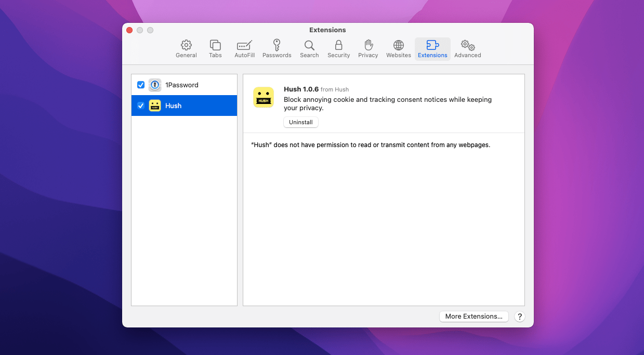
Task: Uncheck the Hush extension
Action: click(141, 106)
